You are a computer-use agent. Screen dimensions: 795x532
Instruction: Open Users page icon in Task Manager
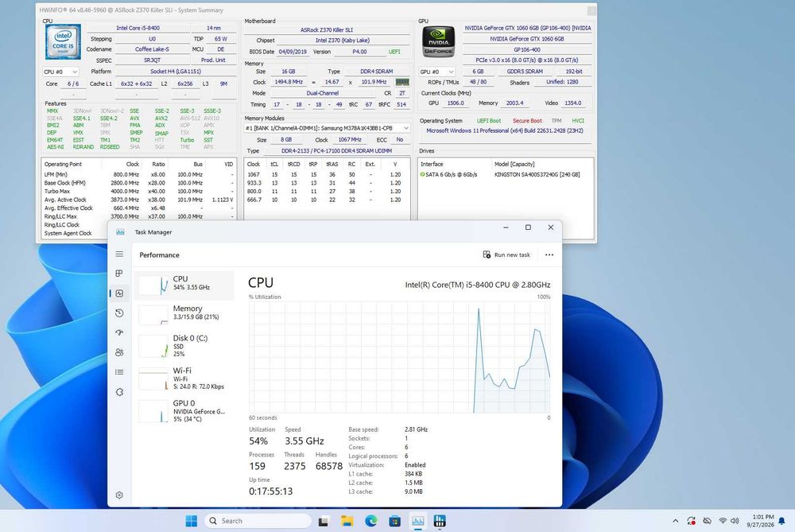[119, 352]
